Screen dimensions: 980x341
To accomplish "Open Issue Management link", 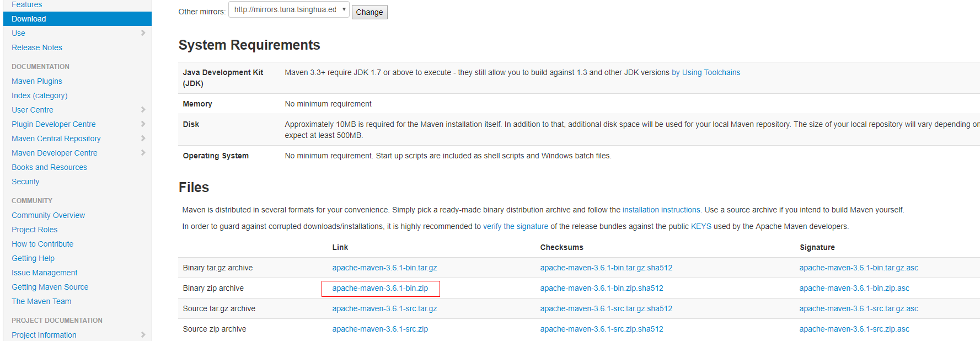I will (44, 273).
